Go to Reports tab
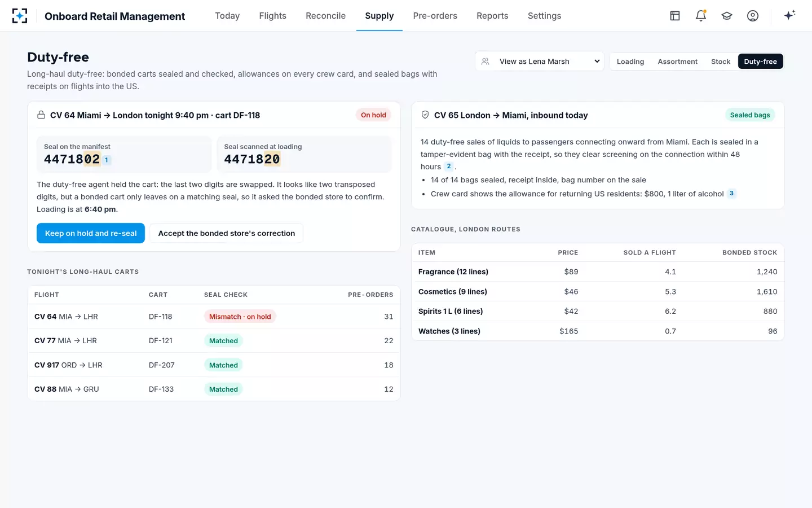Screen dimensions: 812x508 coord(492,16)
